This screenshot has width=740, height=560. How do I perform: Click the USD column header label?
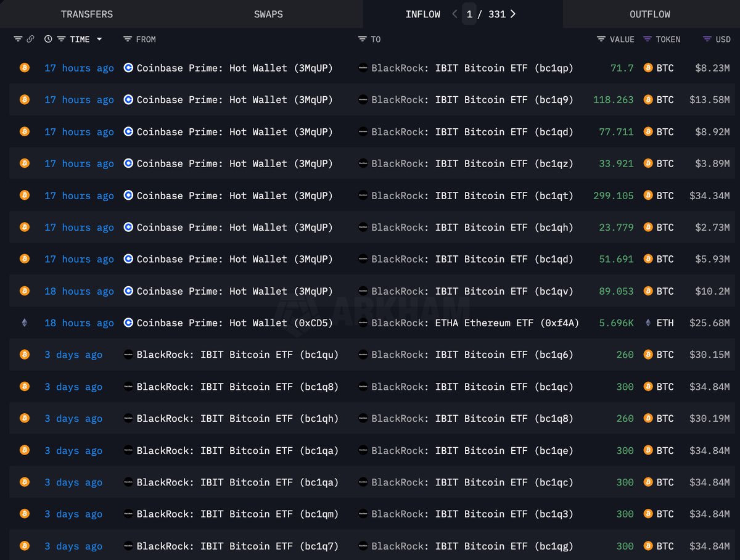pyautogui.click(x=723, y=39)
